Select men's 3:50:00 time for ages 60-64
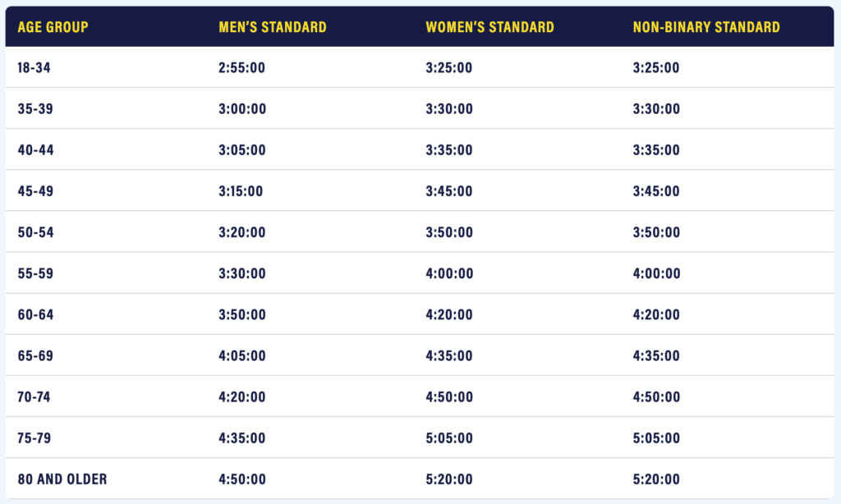Screen dimensions: 841x504 coord(242,314)
